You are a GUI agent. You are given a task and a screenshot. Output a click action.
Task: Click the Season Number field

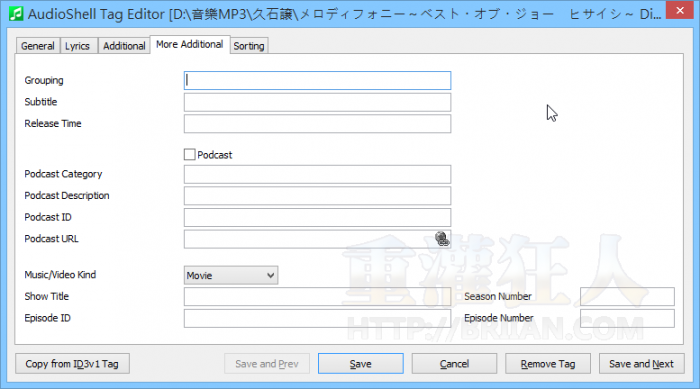(x=627, y=297)
